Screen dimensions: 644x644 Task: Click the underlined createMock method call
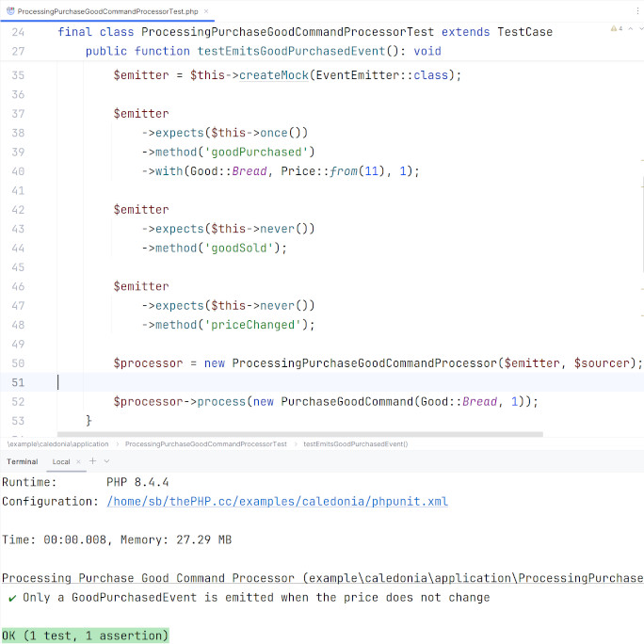[x=273, y=75]
